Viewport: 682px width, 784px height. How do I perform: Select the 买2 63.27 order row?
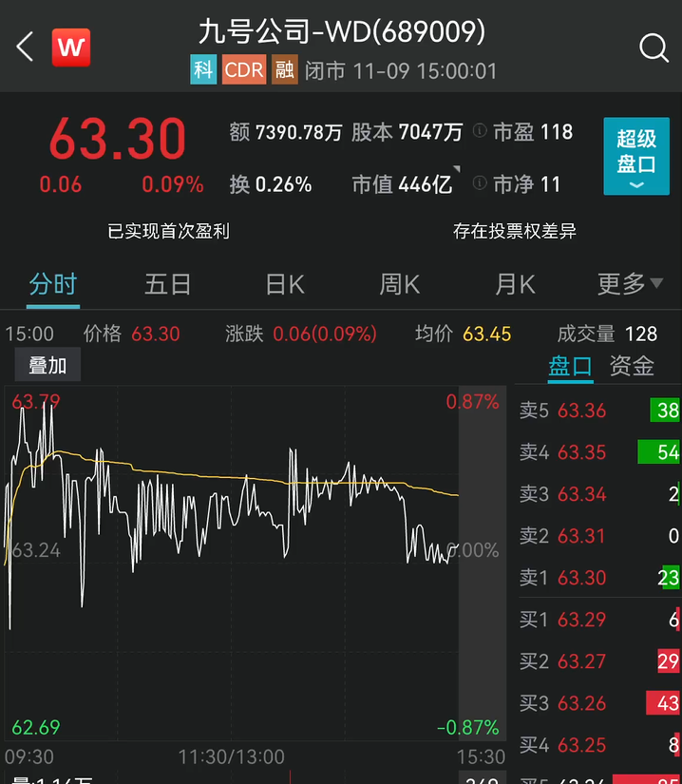click(x=599, y=661)
